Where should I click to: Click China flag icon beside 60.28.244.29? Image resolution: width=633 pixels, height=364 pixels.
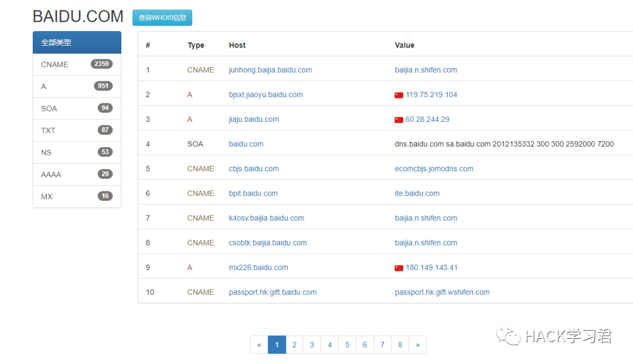[399, 120]
